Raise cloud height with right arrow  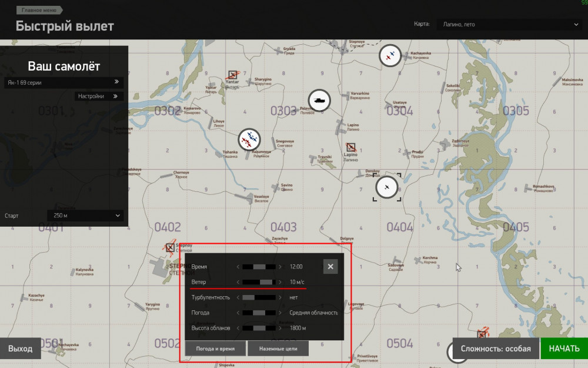[x=280, y=328]
